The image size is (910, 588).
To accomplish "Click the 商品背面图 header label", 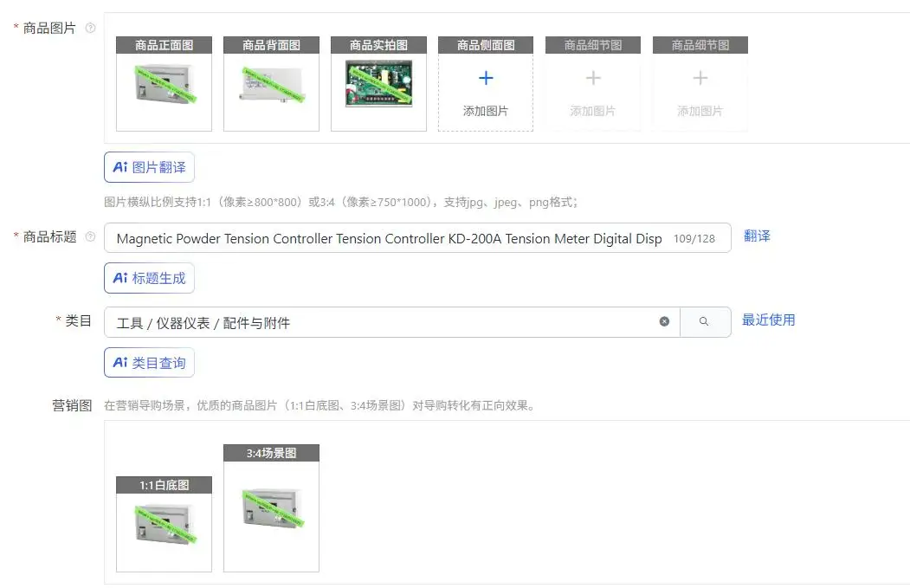I will [272, 45].
